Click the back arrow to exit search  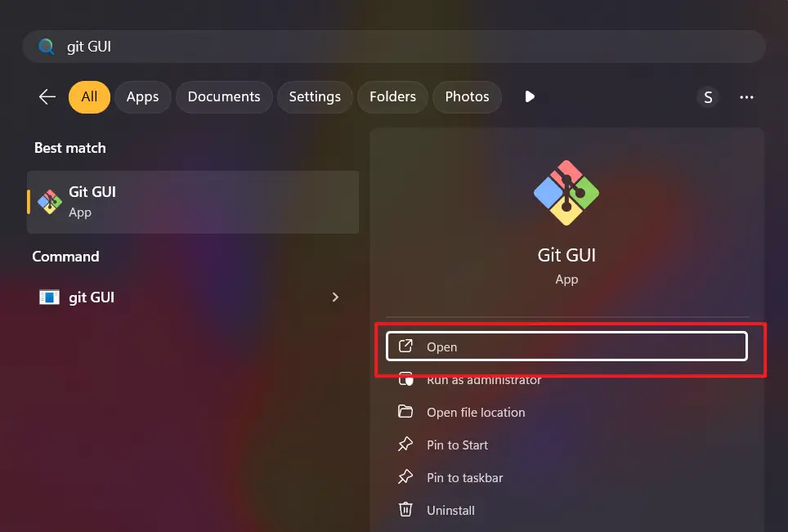click(47, 96)
